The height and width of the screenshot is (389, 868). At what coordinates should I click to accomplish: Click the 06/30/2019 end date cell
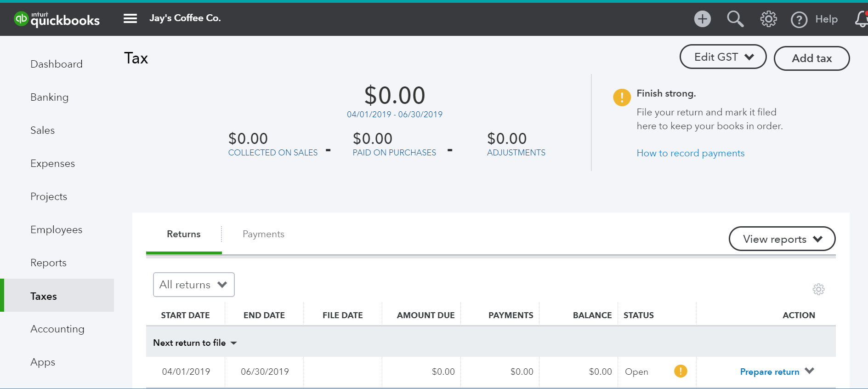tap(265, 372)
